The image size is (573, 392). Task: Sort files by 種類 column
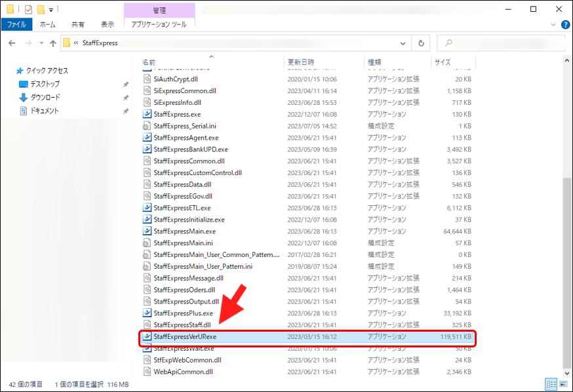click(374, 62)
